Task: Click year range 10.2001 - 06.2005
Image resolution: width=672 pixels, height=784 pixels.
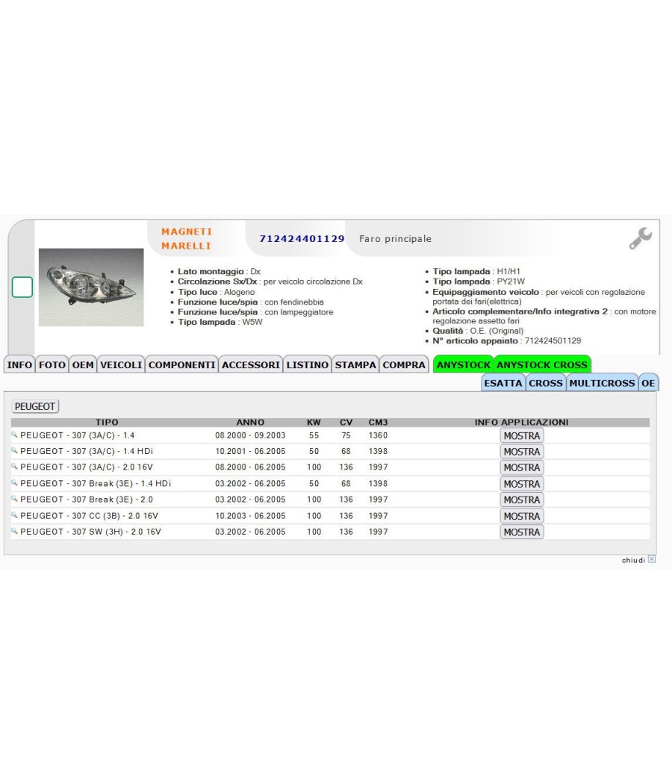Action: [x=250, y=451]
